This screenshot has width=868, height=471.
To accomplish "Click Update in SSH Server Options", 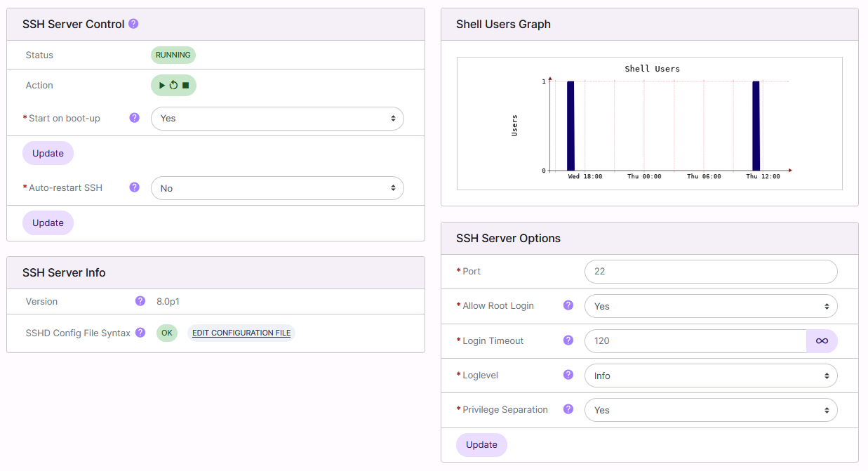I will (x=481, y=444).
